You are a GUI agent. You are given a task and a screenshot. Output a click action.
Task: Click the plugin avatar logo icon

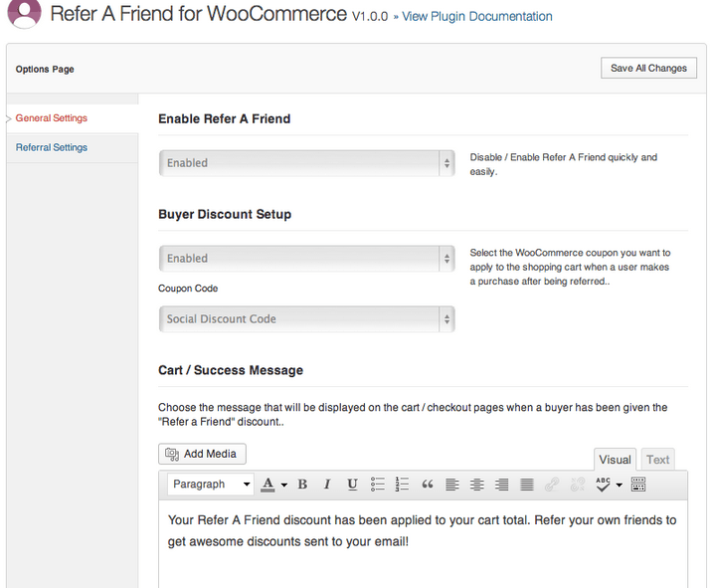pos(25,14)
